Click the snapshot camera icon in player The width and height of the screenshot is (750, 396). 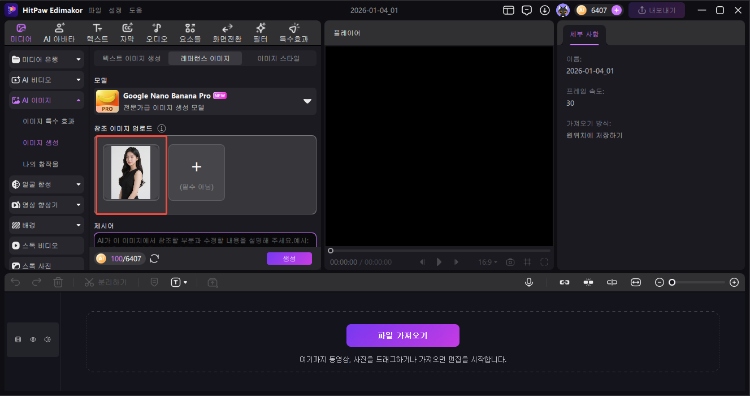(x=510, y=262)
